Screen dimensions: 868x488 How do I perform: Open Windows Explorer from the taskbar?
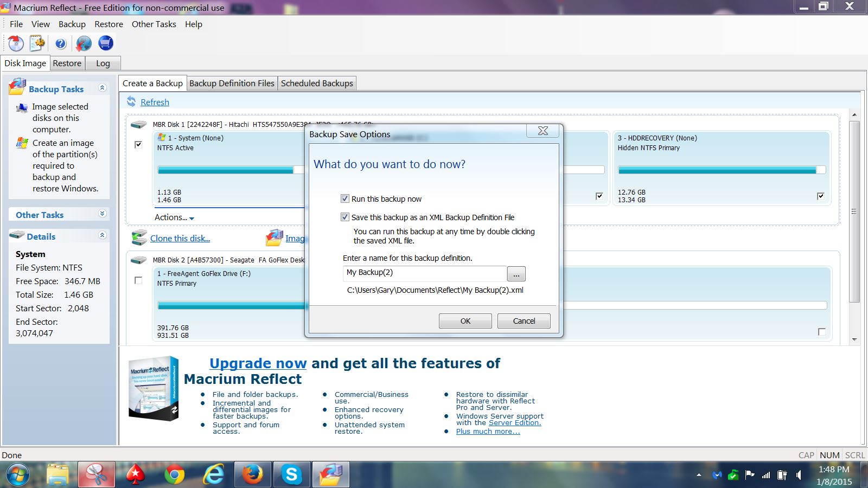point(58,475)
